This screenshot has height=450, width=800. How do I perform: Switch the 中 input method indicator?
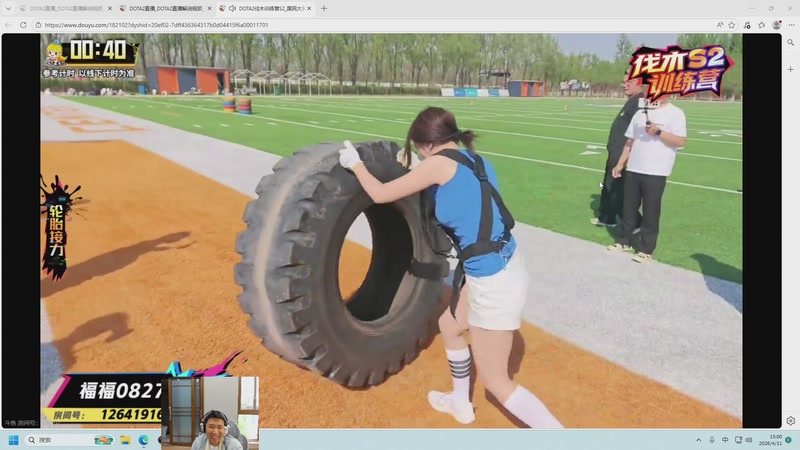[x=725, y=440]
